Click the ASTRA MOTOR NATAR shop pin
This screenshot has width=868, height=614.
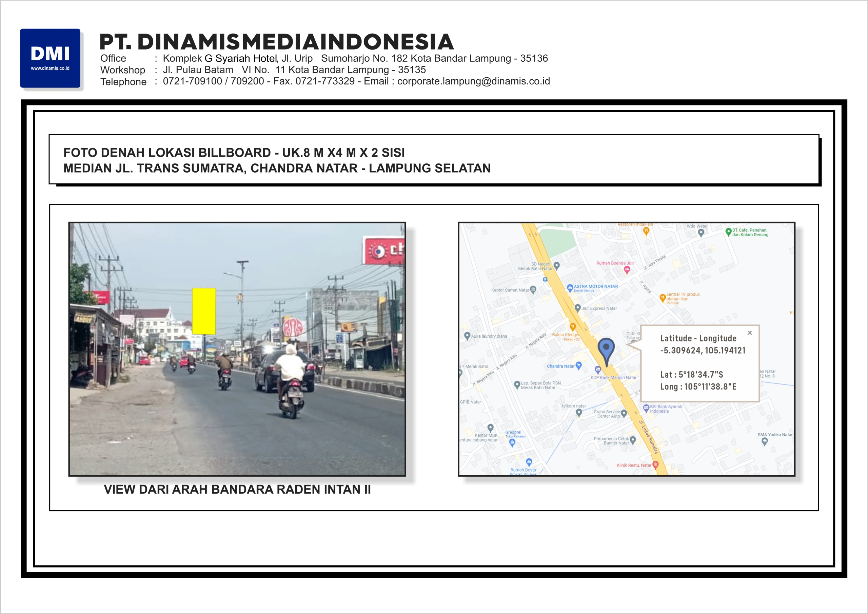[x=570, y=288]
